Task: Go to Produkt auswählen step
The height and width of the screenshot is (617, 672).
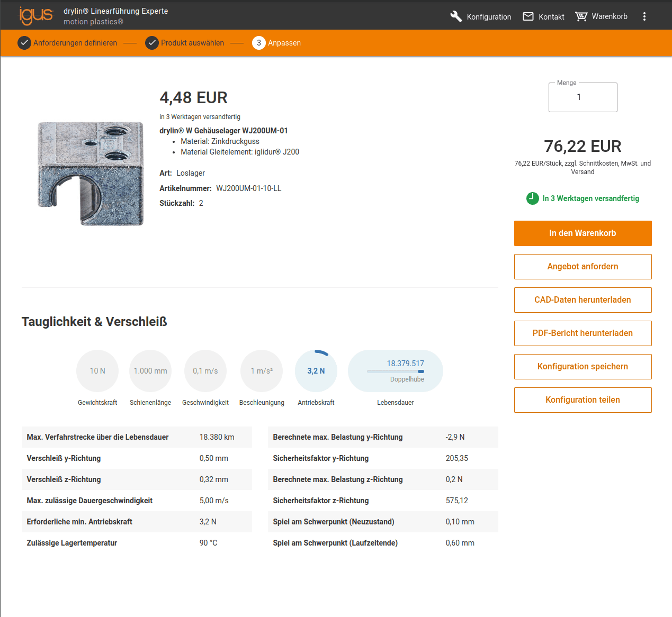Action: (192, 43)
